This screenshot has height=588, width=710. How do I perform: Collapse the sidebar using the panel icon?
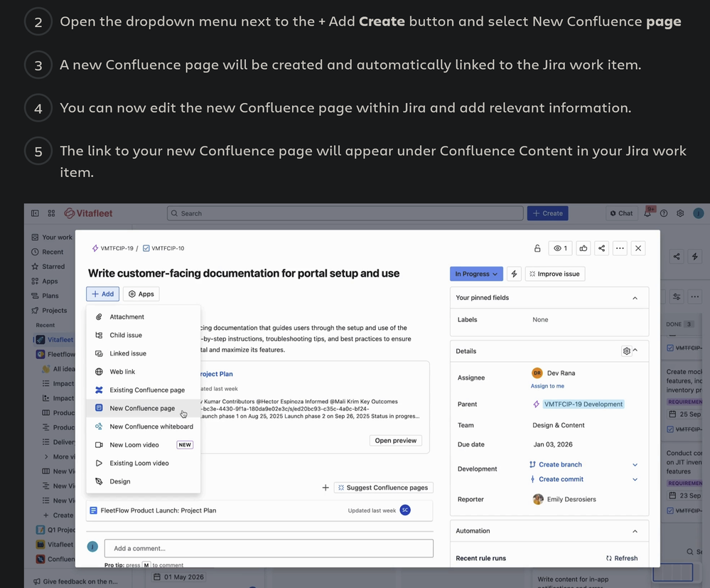35,213
